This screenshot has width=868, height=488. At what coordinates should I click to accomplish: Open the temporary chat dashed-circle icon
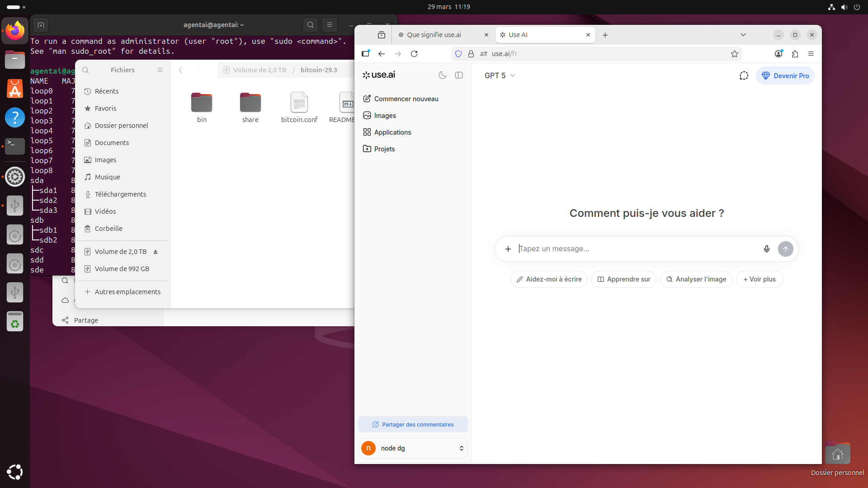pyautogui.click(x=744, y=76)
